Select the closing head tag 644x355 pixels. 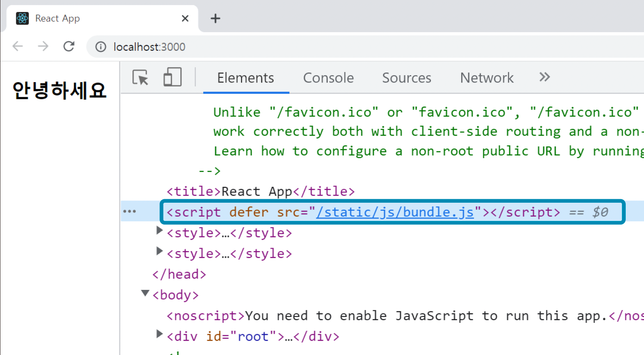click(179, 274)
